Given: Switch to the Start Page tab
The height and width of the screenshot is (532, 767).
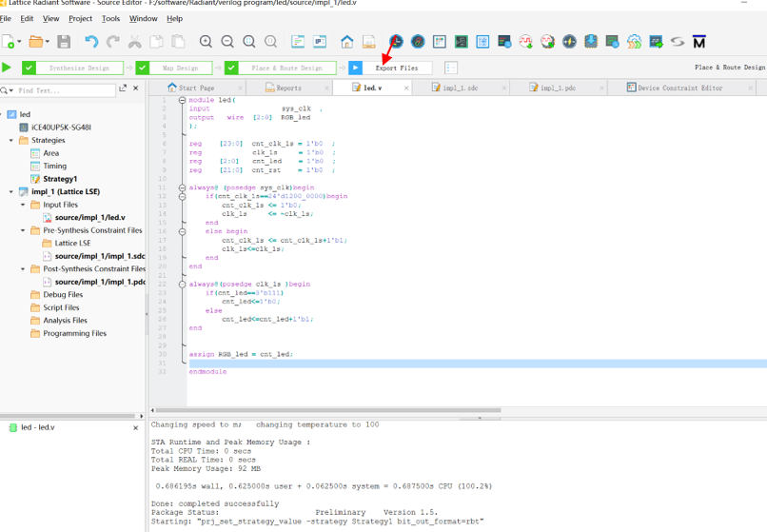Looking at the screenshot, I should [x=197, y=89].
